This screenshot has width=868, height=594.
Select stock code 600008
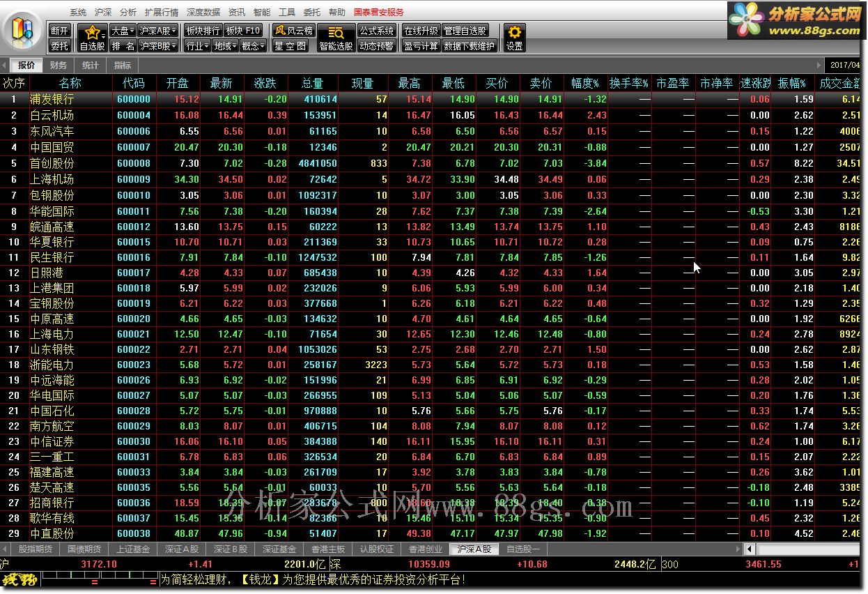pos(134,163)
